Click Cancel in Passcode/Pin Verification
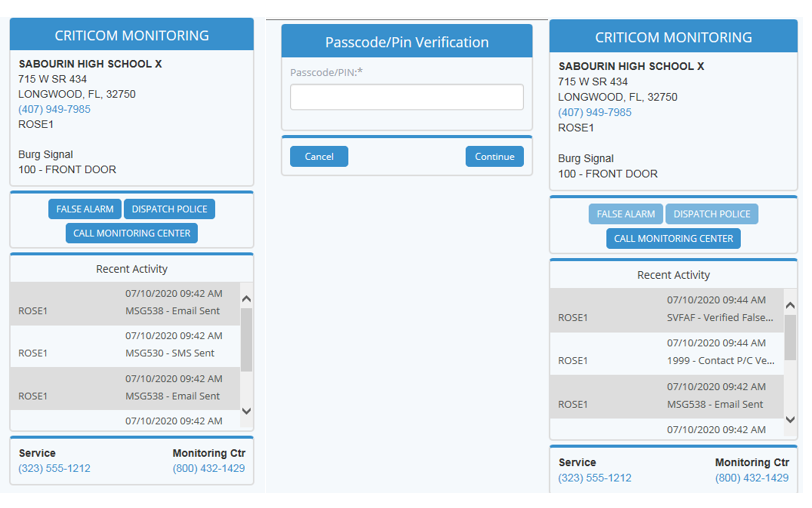812x508 pixels. tap(319, 156)
